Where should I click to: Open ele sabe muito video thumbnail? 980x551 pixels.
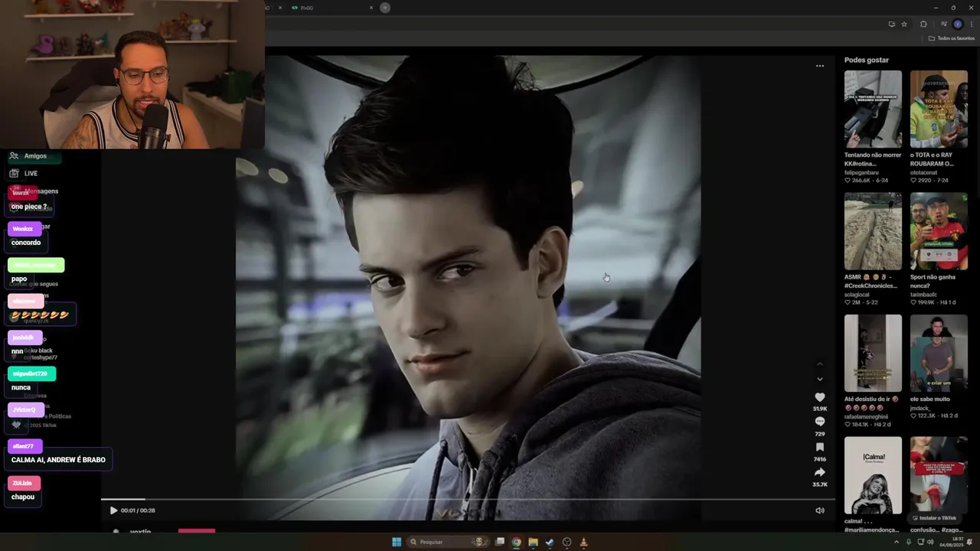[939, 354]
